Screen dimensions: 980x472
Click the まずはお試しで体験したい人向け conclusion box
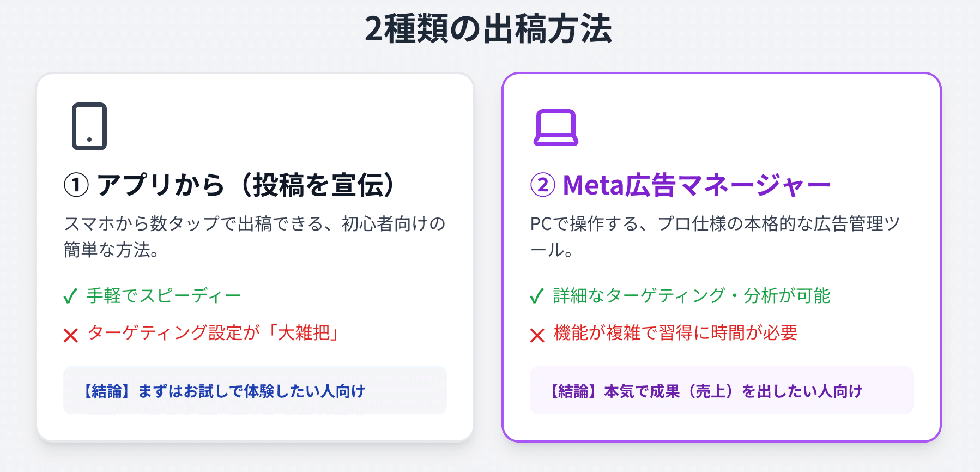pos(255,391)
